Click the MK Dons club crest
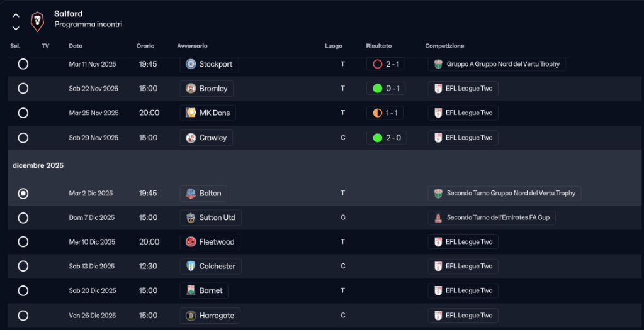This screenshot has width=644, height=330. [x=191, y=113]
